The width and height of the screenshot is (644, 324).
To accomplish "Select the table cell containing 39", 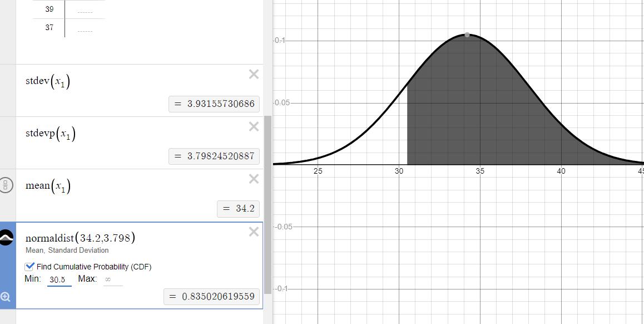I will [x=49, y=9].
